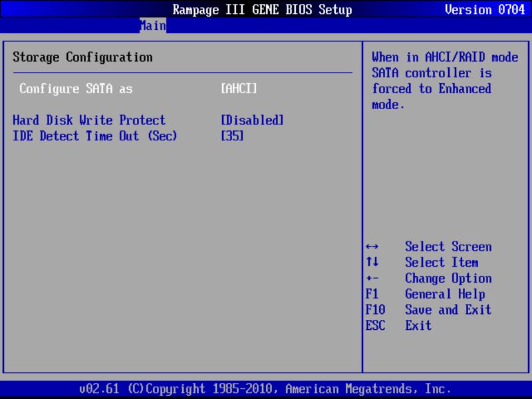Select the Main tab

(x=153, y=26)
